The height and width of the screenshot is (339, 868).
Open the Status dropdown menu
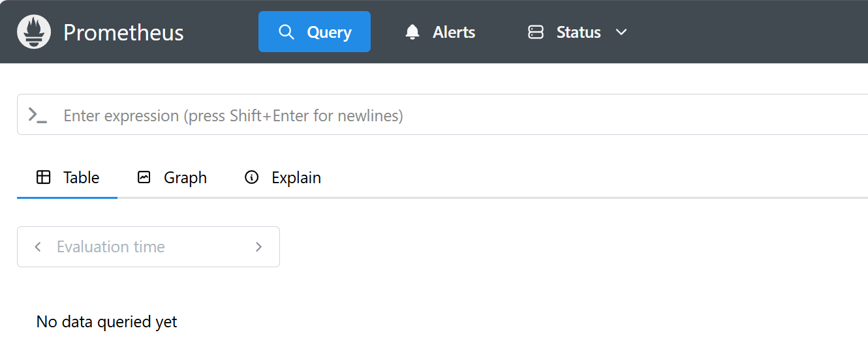click(x=578, y=32)
